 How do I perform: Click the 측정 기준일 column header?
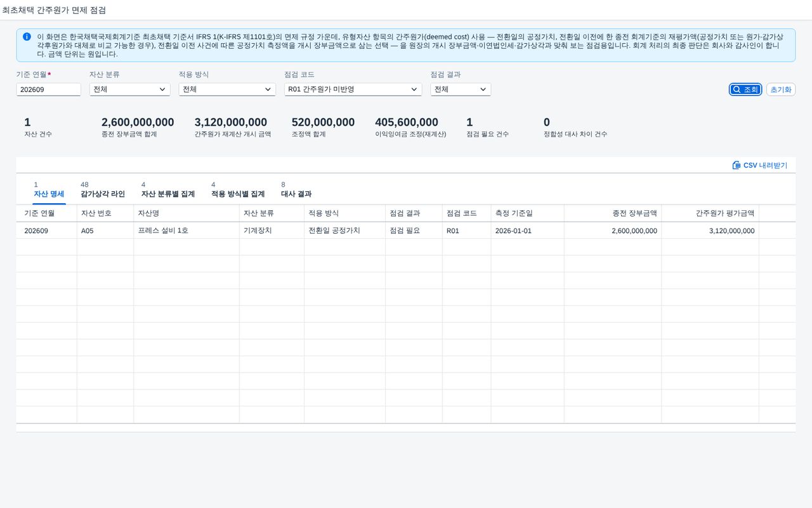528,213
